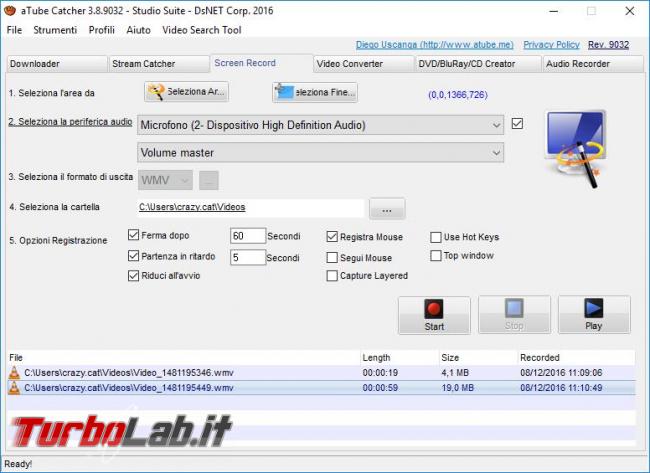Enable Top window checkbox
Image resolution: width=650 pixels, height=473 pixels.
pos(436,255)
